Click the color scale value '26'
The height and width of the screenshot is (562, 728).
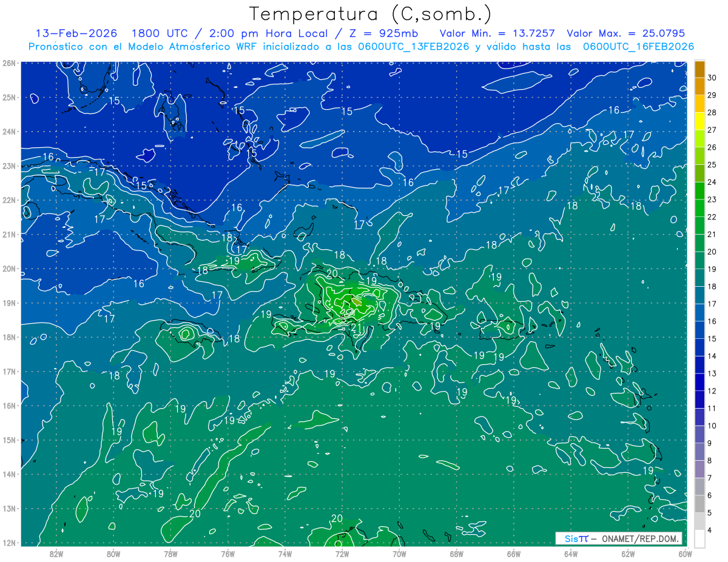point(712,147)
